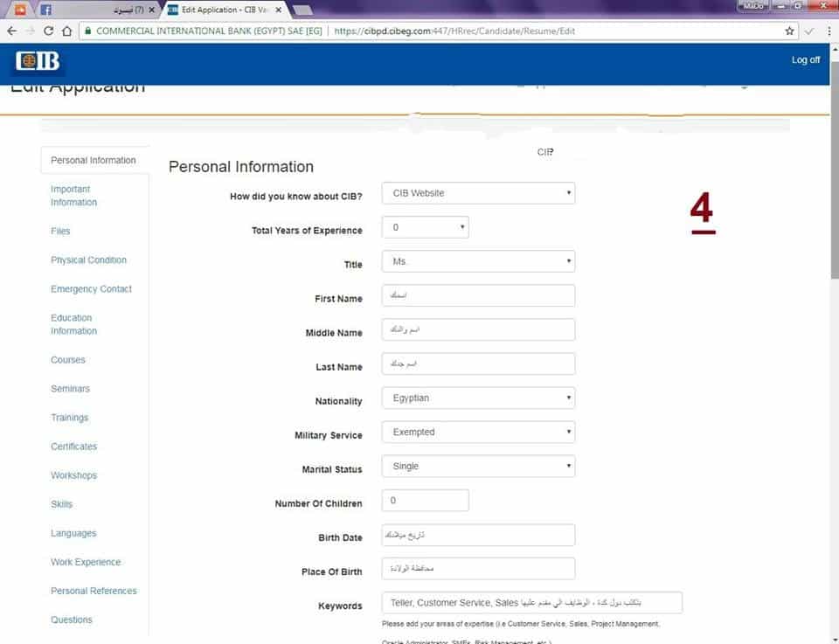
Task: Open the Nationality dropdown
Action: tap(478, 398)
